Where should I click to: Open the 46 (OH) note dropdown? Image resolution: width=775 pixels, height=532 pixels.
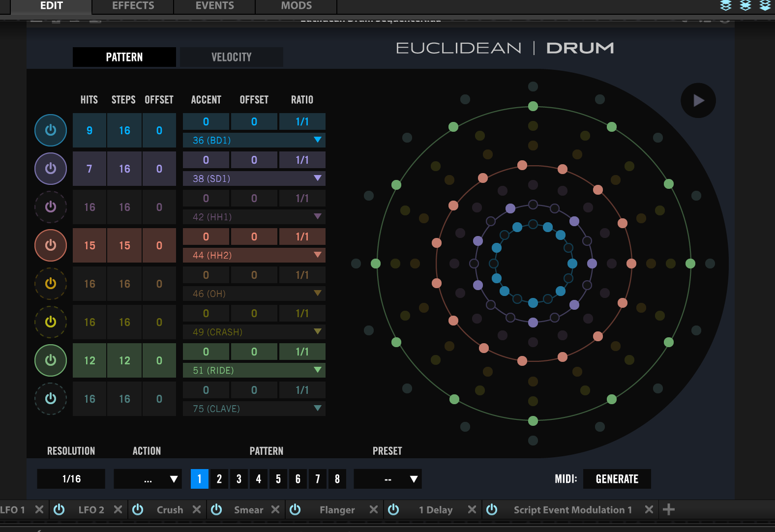click(x=254, y=294)
